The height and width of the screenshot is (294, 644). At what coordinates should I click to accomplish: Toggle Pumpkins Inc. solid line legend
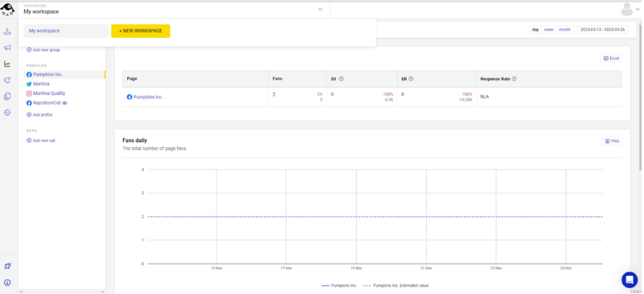[338, 285]
